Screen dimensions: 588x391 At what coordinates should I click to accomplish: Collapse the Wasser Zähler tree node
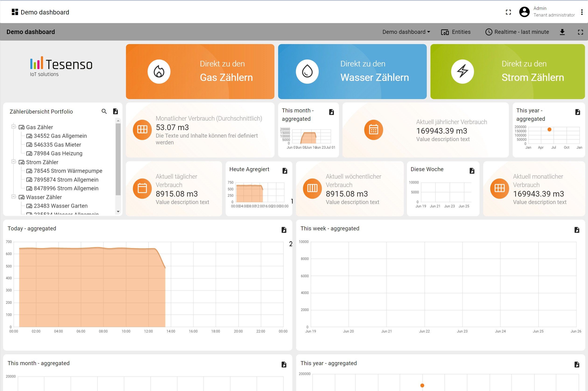(x=14, y=197)
